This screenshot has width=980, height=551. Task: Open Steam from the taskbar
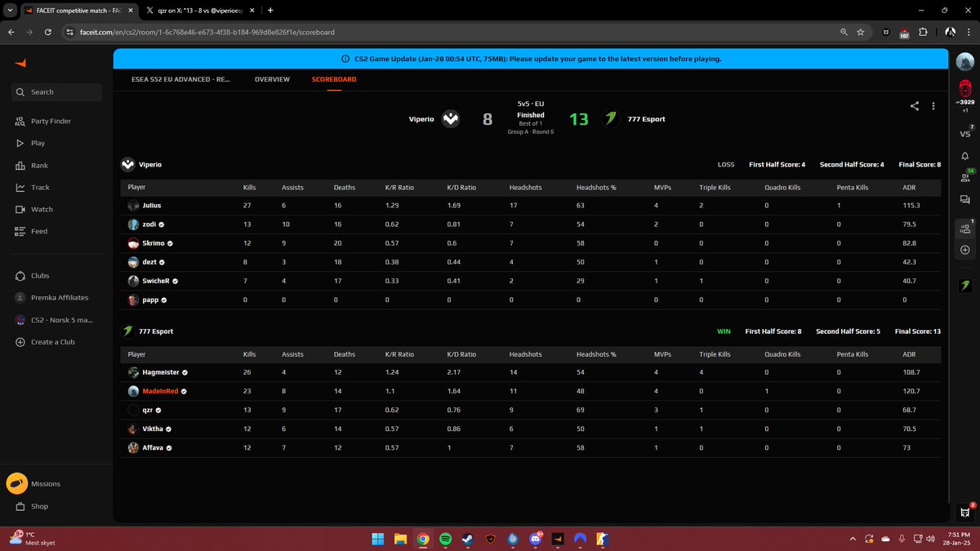point(467,539)
